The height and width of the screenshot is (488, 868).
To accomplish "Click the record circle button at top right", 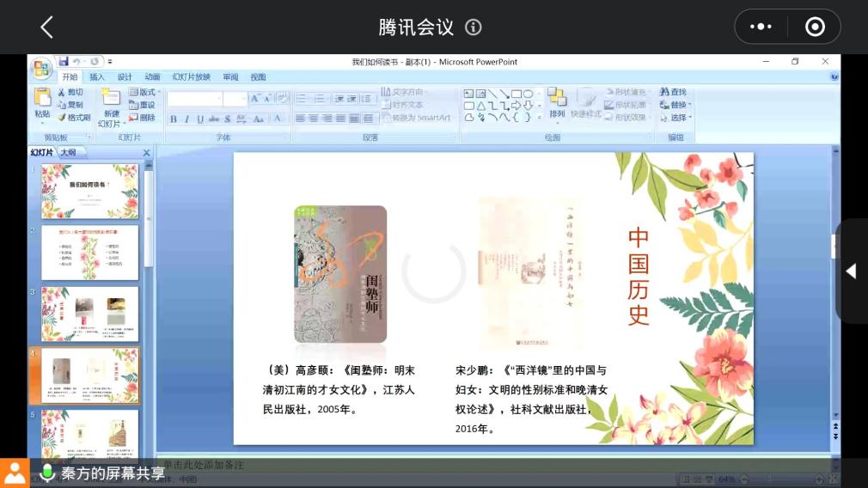I will coord(815,27).
